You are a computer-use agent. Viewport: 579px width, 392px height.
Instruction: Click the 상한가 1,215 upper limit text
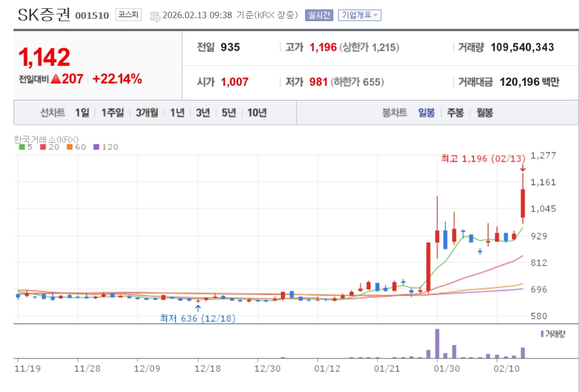(x=369, y=47)
